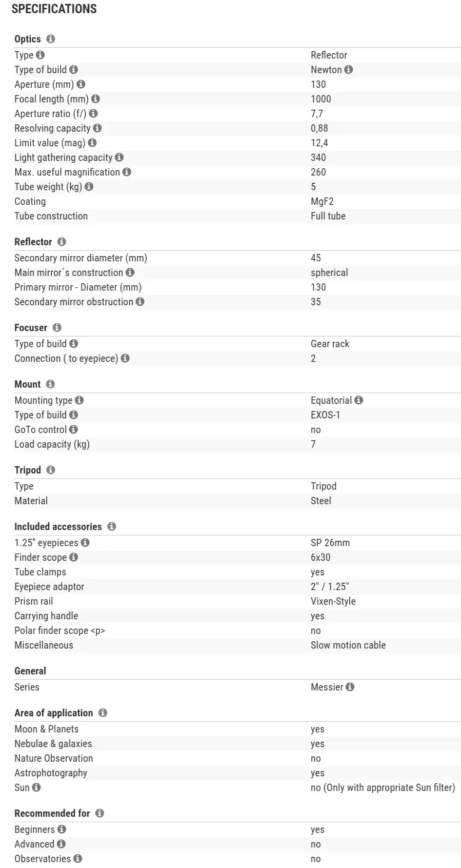The image size is (461, 868).
Task: Click info icon next to Optics heading
Action: tap(51, 39)
